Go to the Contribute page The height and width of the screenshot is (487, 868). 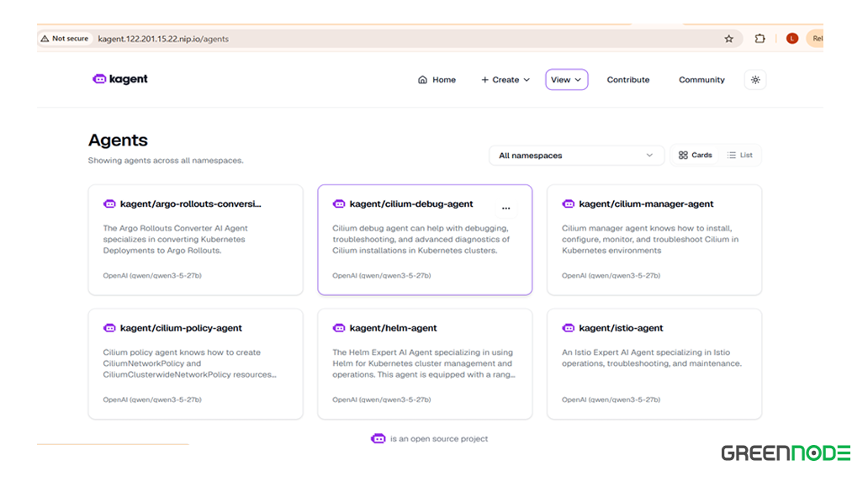tap(627, 80)
